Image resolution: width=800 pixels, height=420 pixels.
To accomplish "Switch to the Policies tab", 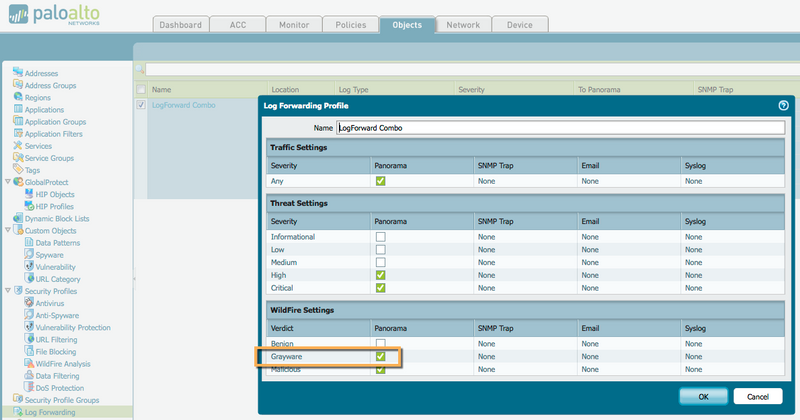I will 351,25.
